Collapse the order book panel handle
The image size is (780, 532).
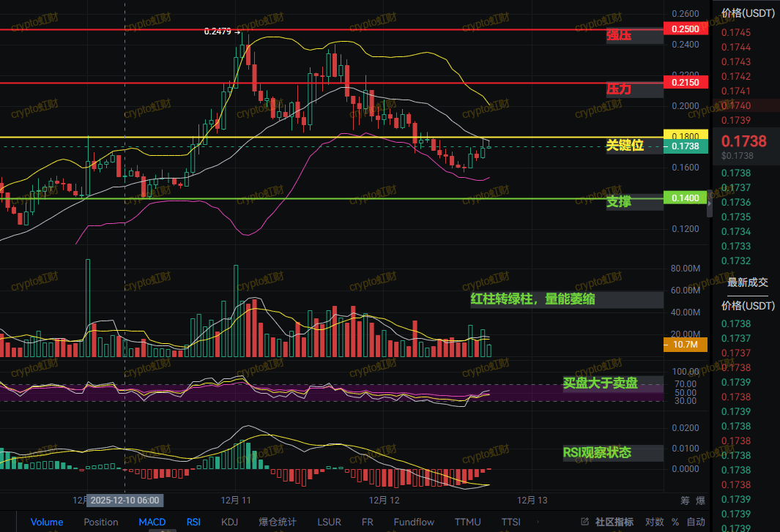[x=710, y=203]
